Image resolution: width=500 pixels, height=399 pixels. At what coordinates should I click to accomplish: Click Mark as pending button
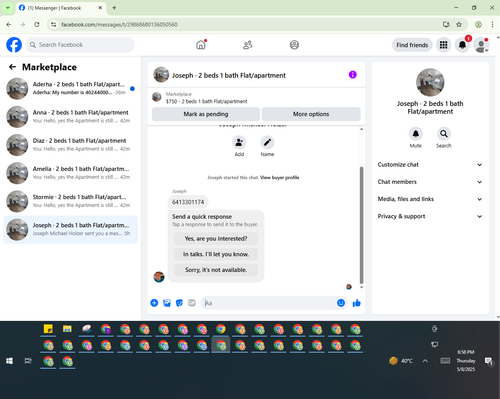coord(206,114)
